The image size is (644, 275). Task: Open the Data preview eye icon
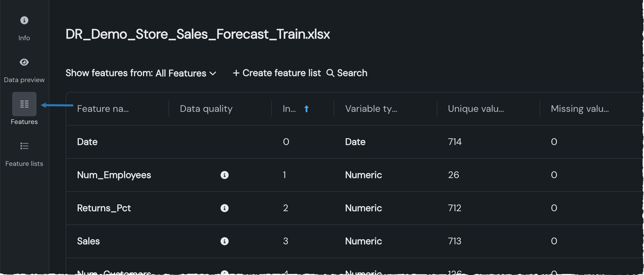24,62
